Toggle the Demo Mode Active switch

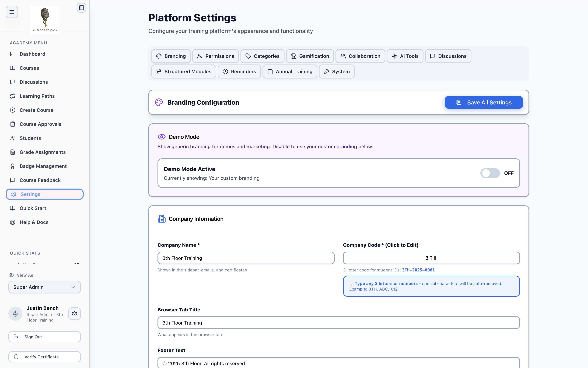pos(490,173)
